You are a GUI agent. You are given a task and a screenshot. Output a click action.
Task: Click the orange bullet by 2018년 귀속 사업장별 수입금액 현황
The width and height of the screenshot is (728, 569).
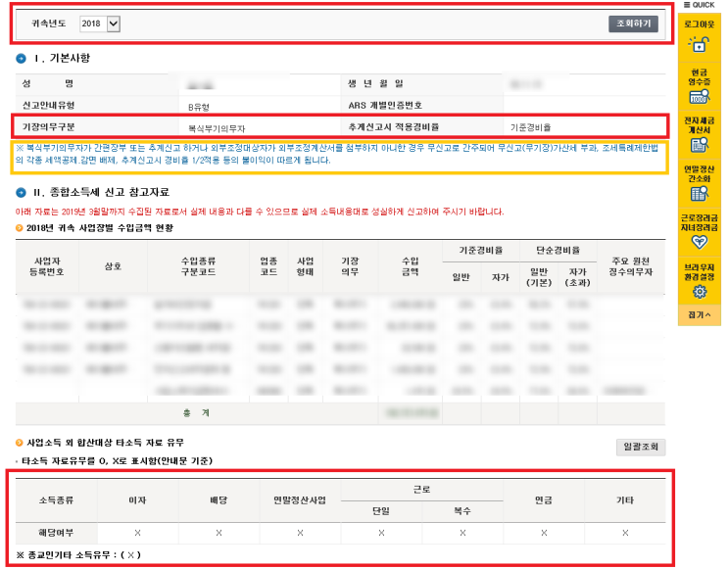point(19,228)
